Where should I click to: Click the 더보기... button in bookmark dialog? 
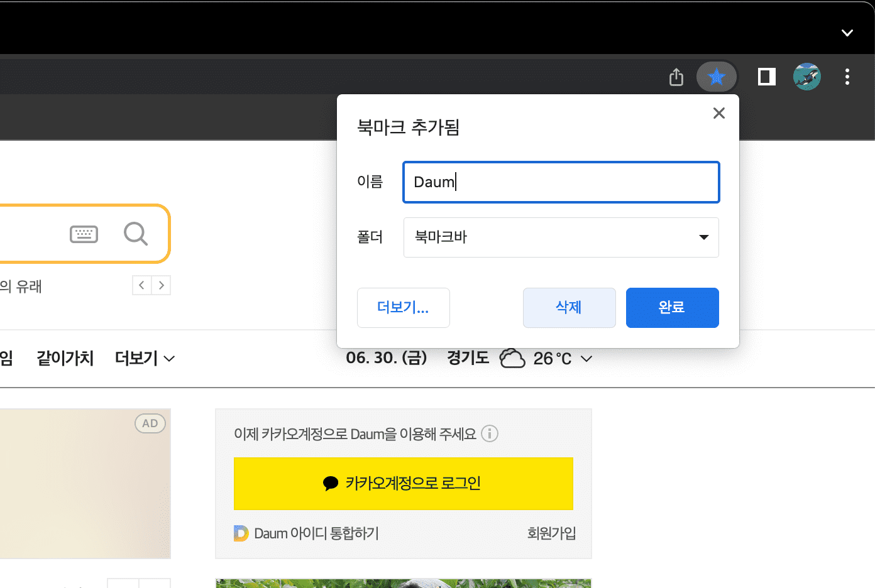pyautogui.click(x=403, y=308)
